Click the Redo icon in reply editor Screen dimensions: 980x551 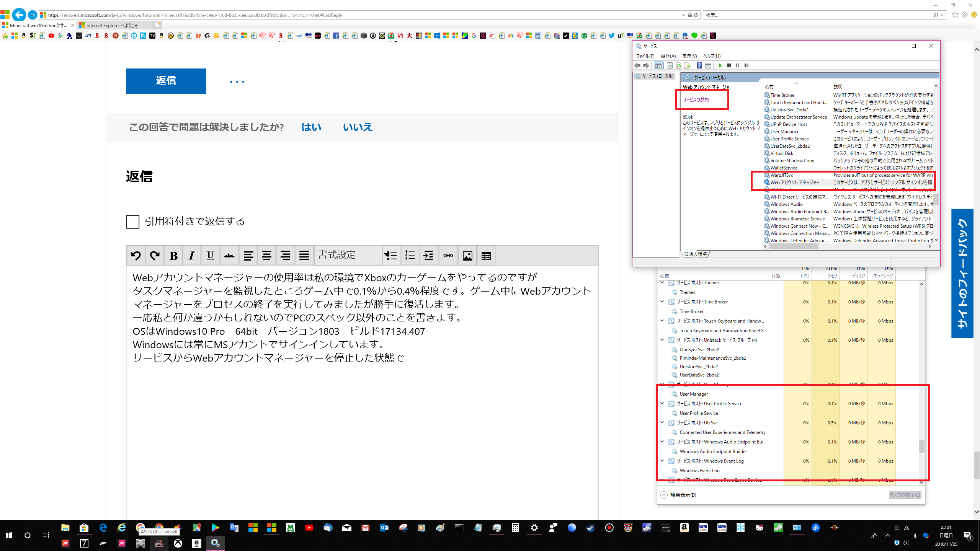(155, 256)
